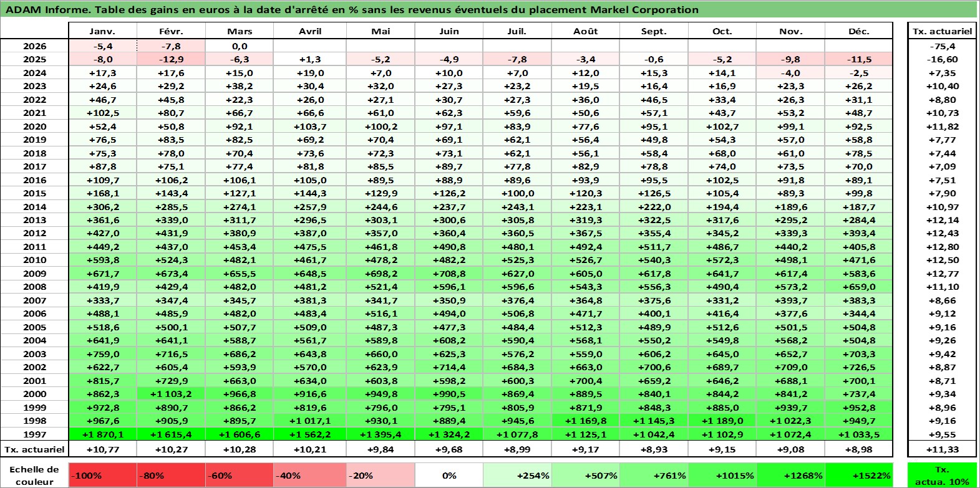Screen dimensions: 980x488
Task: Select the Janv. 1997 cell showing +1 870,1
Action: coord(102,434)
